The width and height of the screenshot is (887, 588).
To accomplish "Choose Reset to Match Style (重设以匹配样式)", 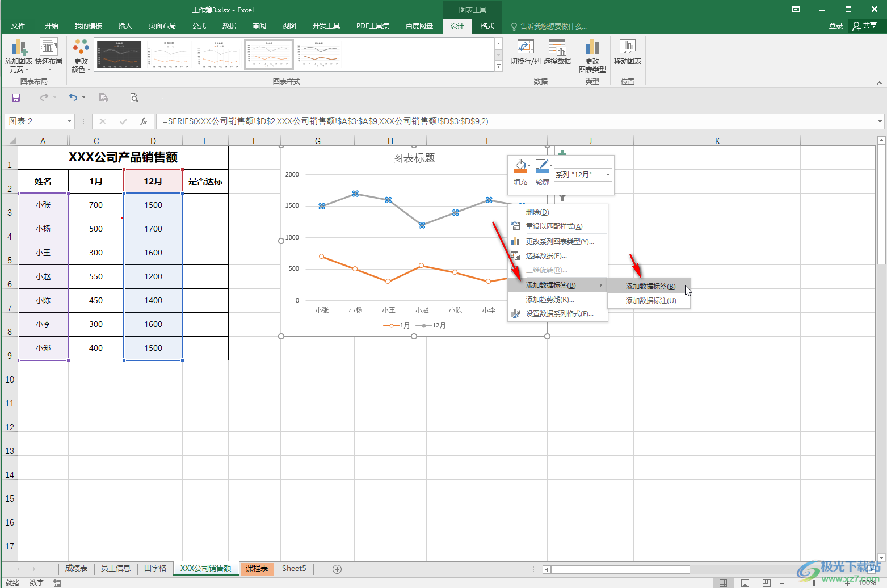I will point(558,226).
